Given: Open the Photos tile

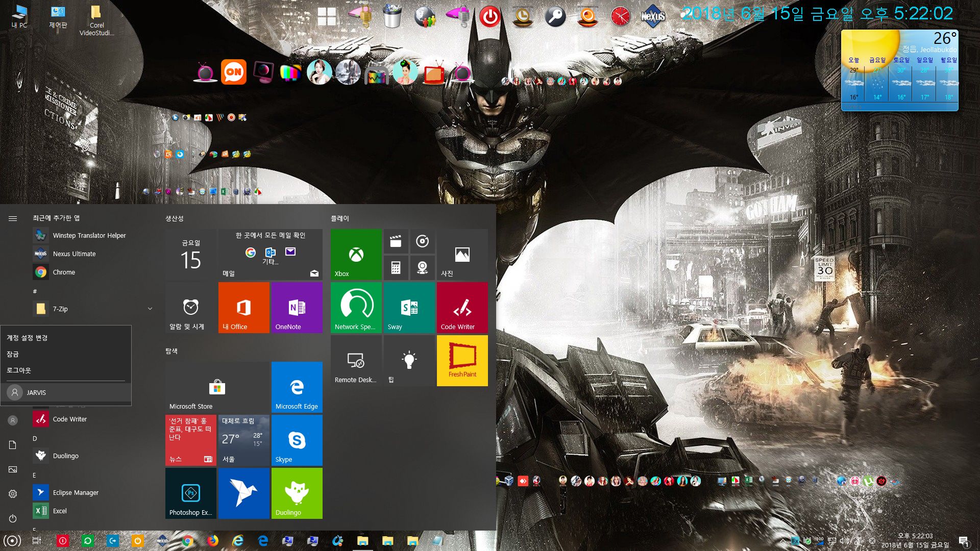Looking at the screenshot, I should 462,255.
